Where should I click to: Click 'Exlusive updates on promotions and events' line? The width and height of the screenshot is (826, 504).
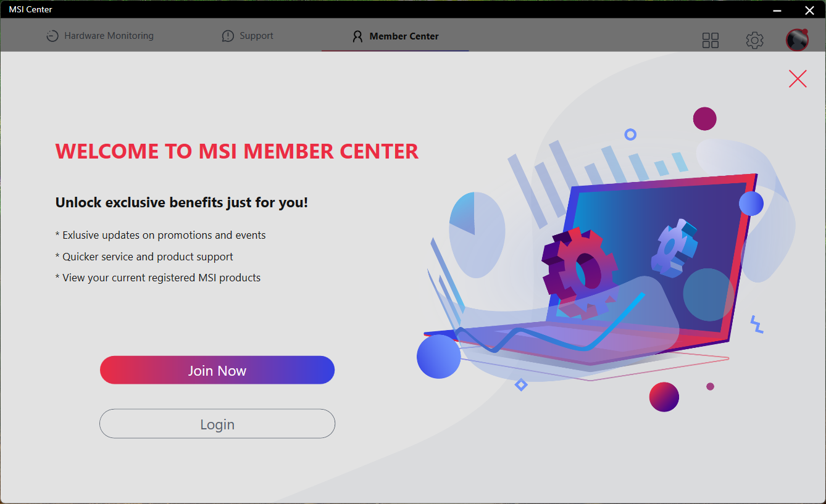[161, 235]
